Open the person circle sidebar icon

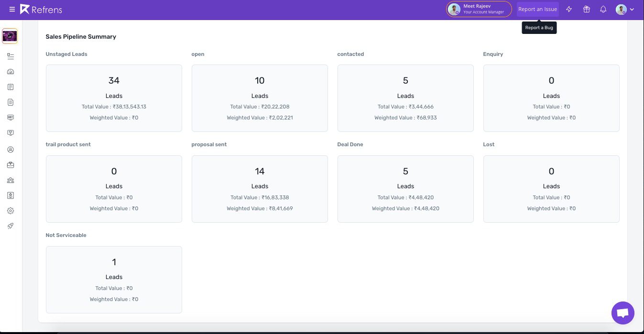tap(11, 150)
